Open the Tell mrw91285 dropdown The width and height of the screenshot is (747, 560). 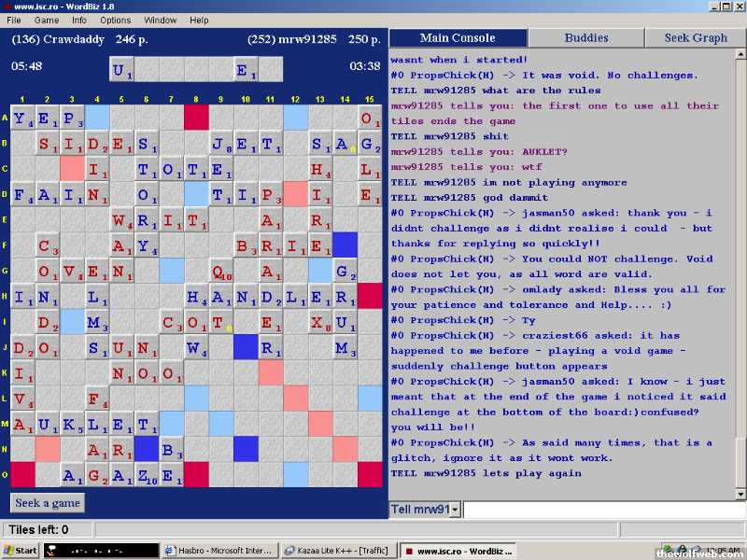455,510
